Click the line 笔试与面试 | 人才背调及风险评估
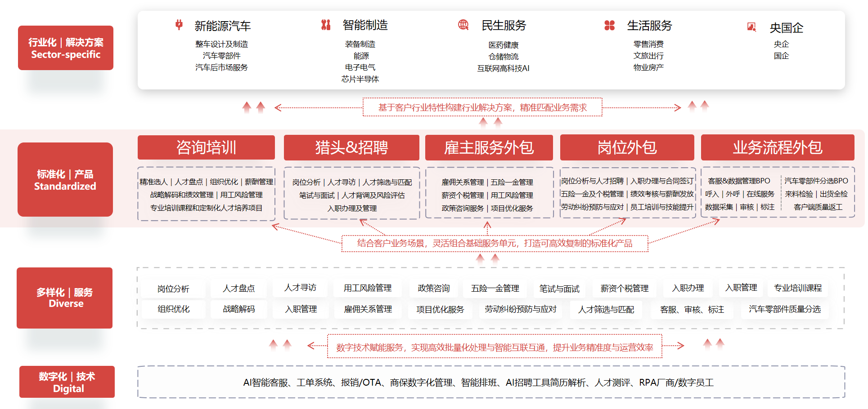 352,196
